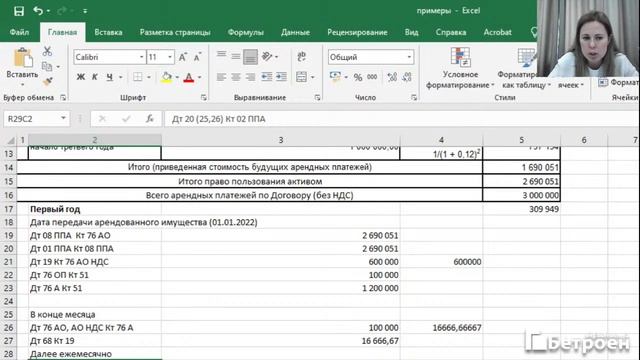The width and height of the screenshot is (640, 360).
Task: Open the font color dropdown arrow
Action: [x=200, y=77]
